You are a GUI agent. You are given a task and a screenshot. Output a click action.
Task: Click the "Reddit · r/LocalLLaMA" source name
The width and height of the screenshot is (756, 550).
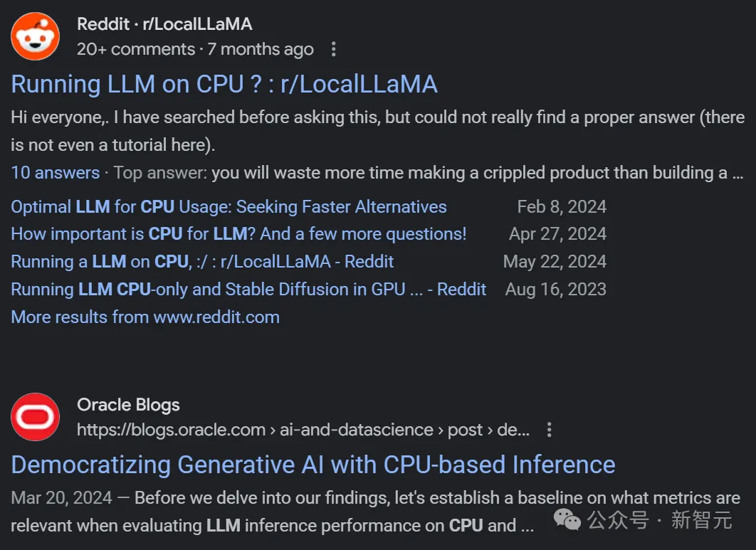tap(164, 24)
